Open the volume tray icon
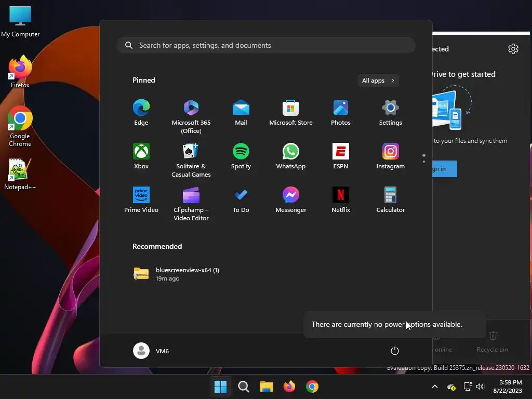 (x=480, y=387)
